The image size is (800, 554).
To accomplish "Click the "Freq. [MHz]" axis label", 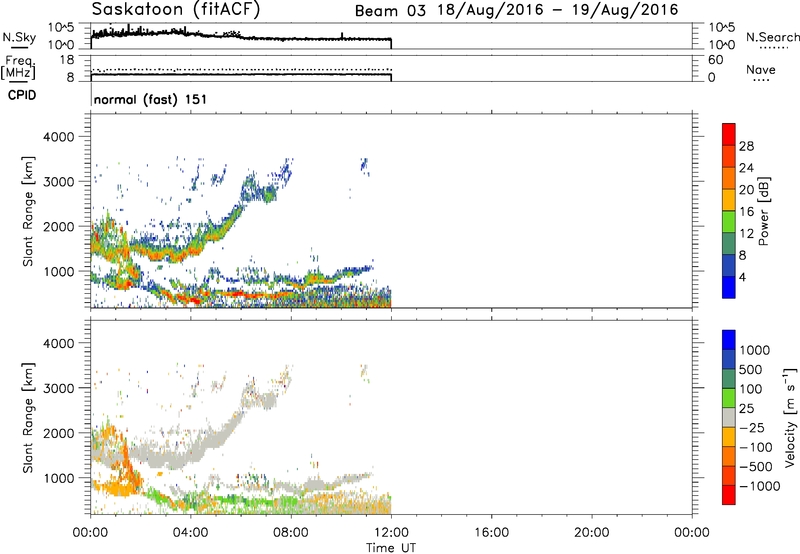I will (19, 68).
